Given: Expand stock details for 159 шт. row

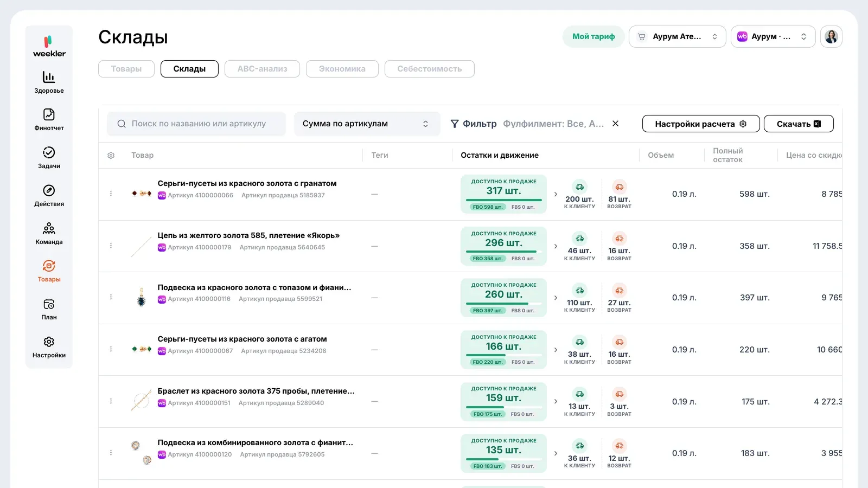Looking at the screenshot, I should pos(556,401).
